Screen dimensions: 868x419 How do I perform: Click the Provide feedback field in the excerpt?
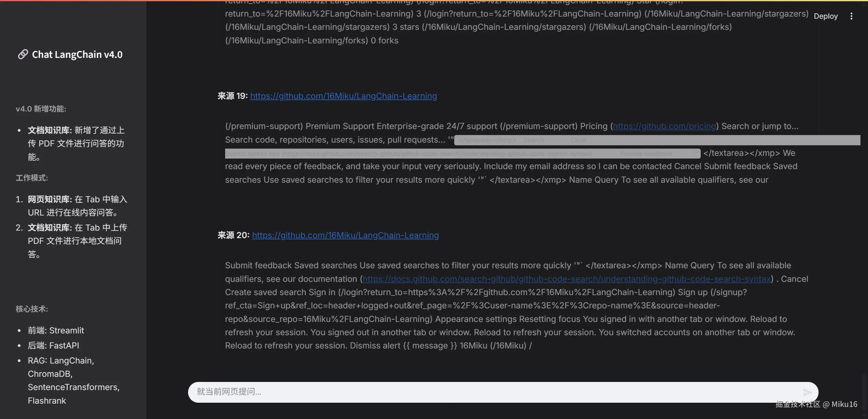(646, 153)
